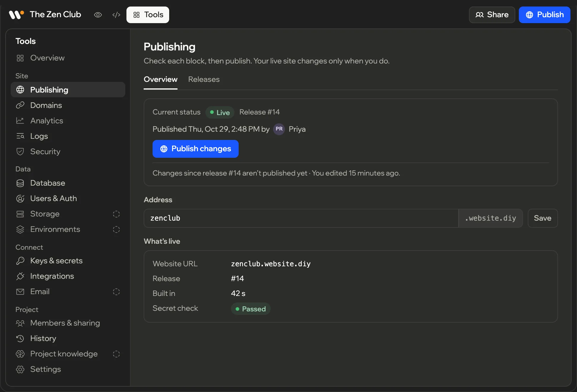This screenshot has width=577, height=392.
Task: Switch to the Releases tab
Action: (x=204, y=79)
